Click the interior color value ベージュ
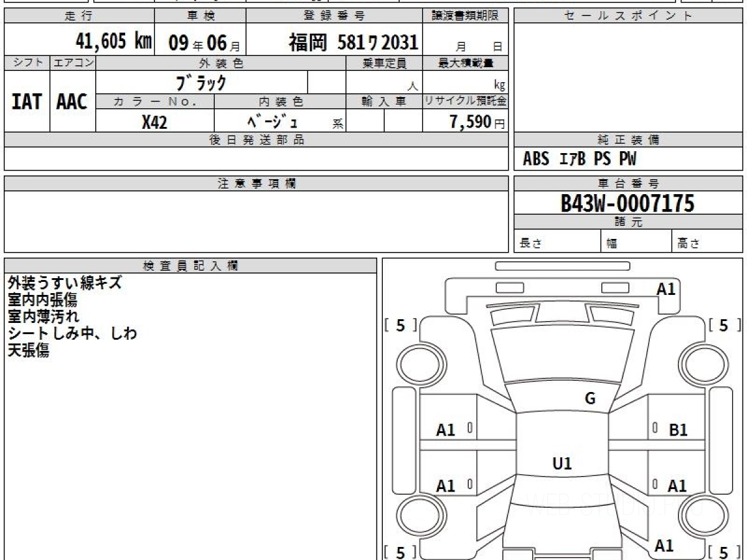The image size is (747, 560). 273,123
